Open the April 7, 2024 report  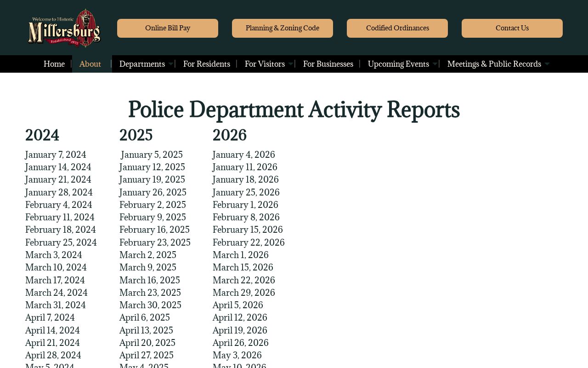pyautogui.click(x=50, y=317)
